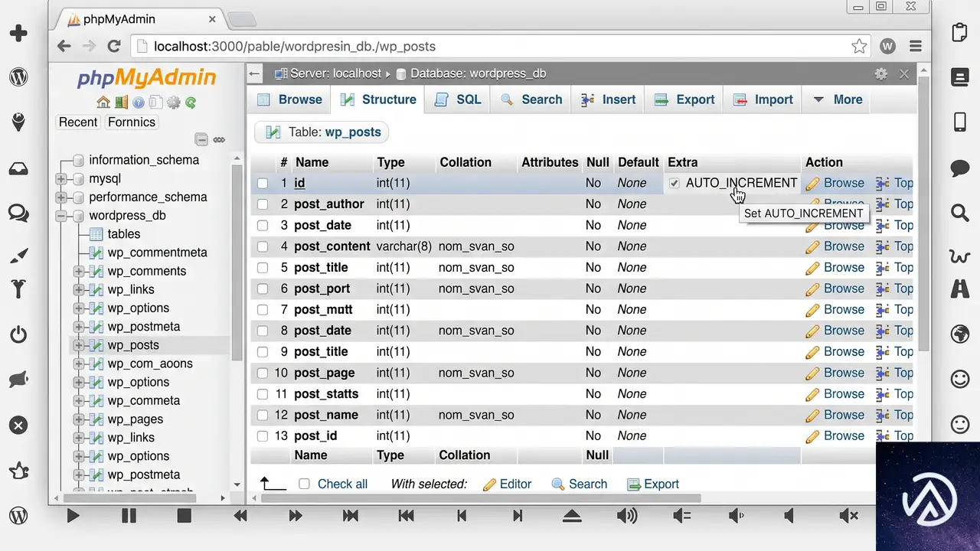Click Editor link next to With selected
This screenshot has width=980, height=551.
pos(507,484)
